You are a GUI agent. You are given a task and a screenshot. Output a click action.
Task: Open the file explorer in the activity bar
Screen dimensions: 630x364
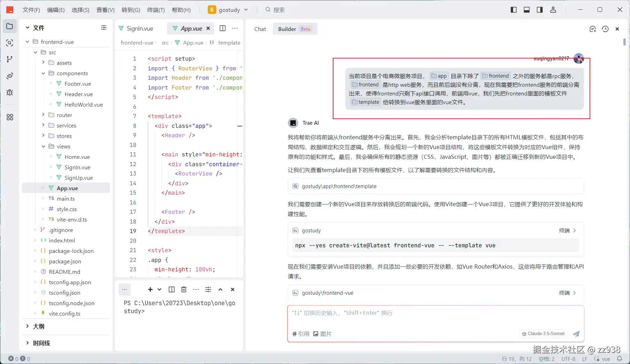pyautogui.click(x=10, y=26)
